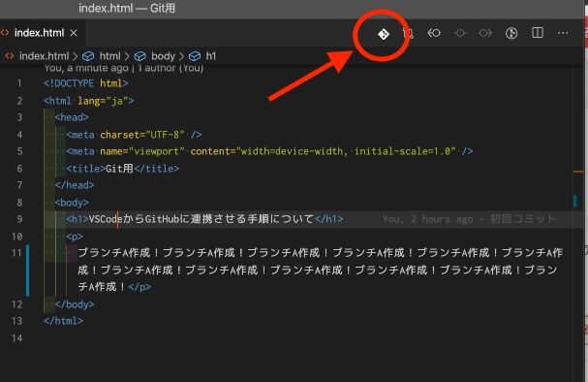Click the </head> closing tag
This screenshot has width=588, height=382.
click(75, 185)
